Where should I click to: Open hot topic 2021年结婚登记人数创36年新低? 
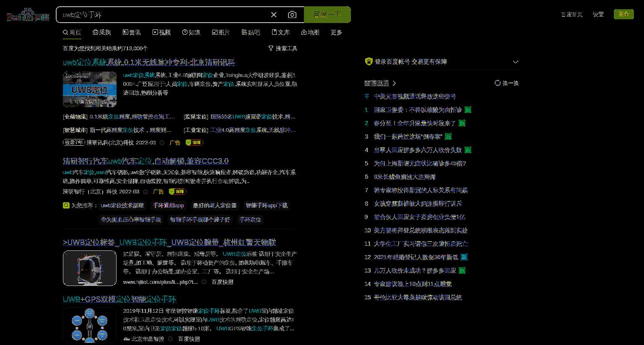pyautogui.click(x=416, y=257)
